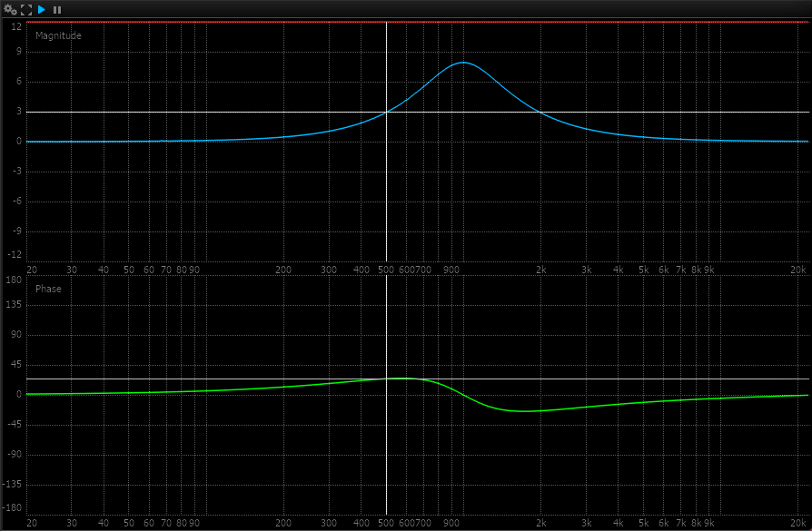The image size is (812, 531).
Task: Click the 9 dB magnitude axis label
Action: 16,52
